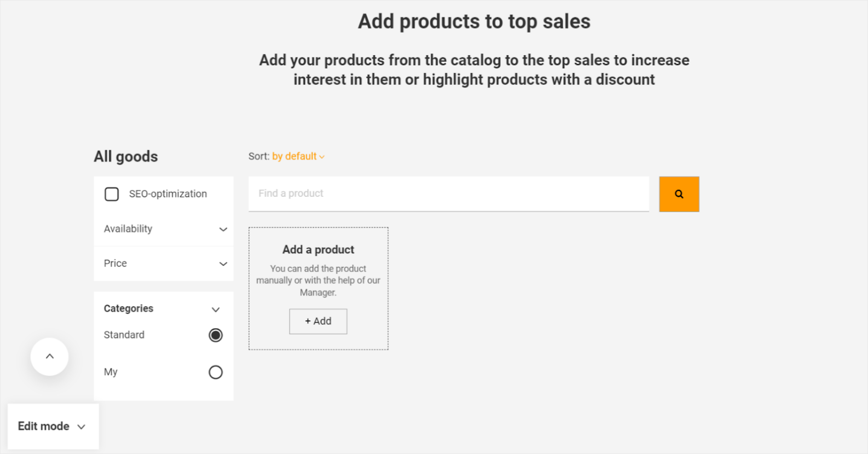Click the Standard category label
The height and width of the screenshot is (454, 868).
[124, 335]
